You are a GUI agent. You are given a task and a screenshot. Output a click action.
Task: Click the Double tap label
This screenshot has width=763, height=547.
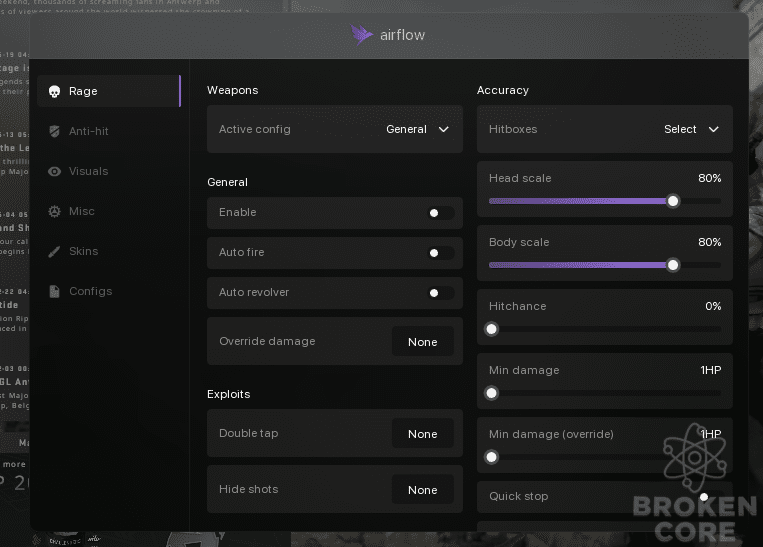coord(249,433)
